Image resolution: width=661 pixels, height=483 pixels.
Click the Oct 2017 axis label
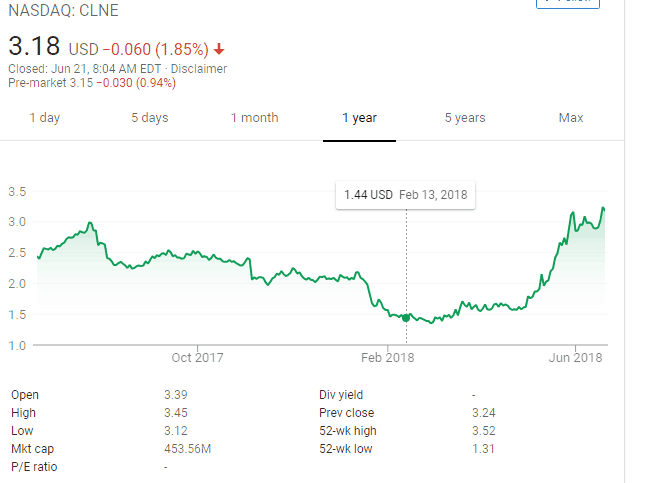pos(197,357)
